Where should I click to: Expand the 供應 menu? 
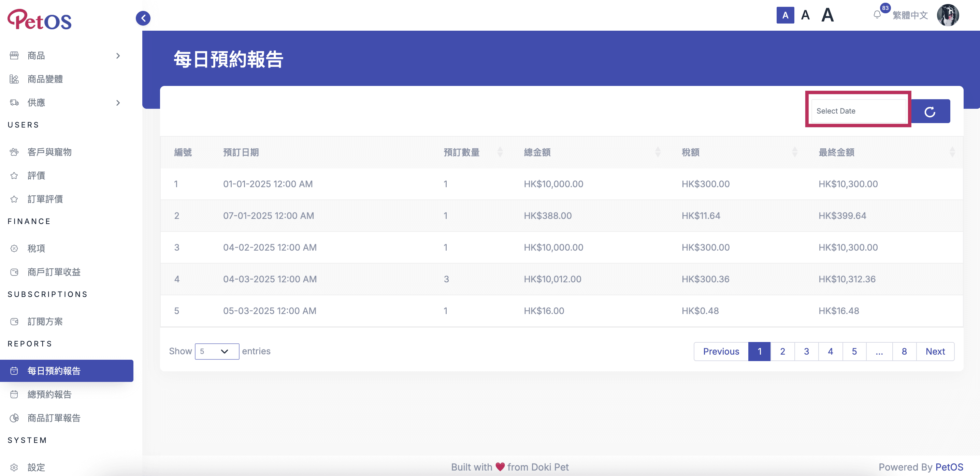tap(67, 103)
